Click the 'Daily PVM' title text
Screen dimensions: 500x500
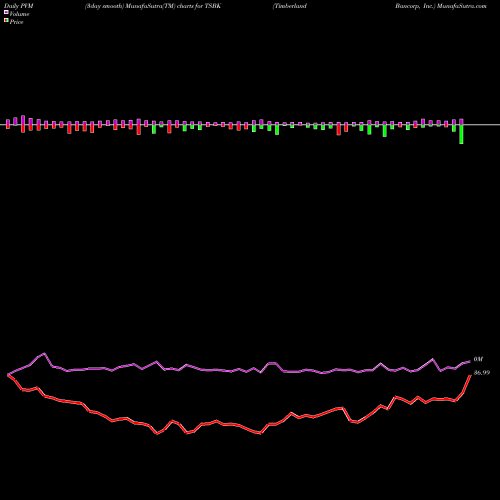point(19,6)
